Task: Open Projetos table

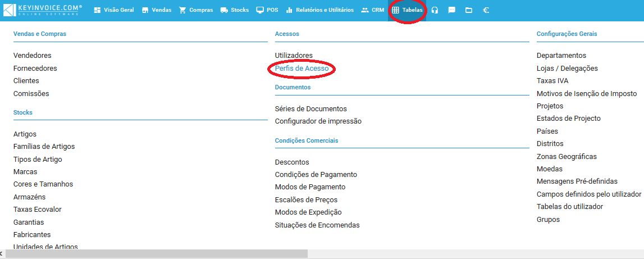Action: pos(550,106)
